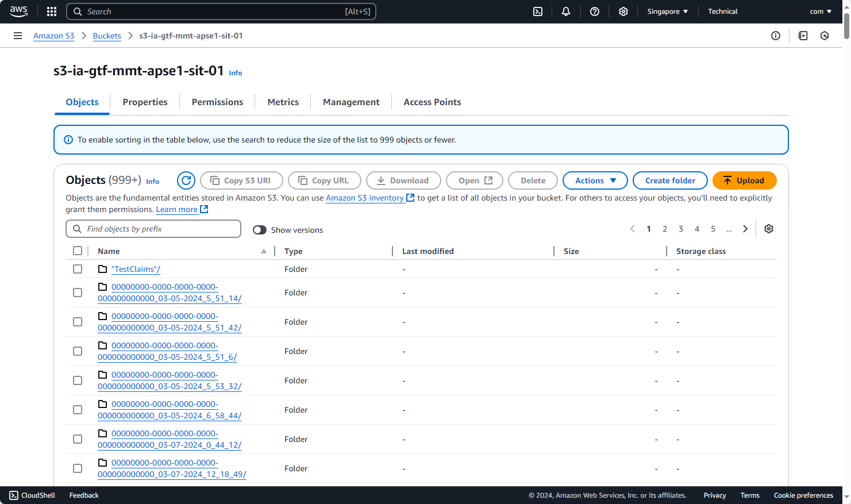Expand the Actions dropdown
The height and width of the screenshot is (504, 851).
[x=595, y=180]
